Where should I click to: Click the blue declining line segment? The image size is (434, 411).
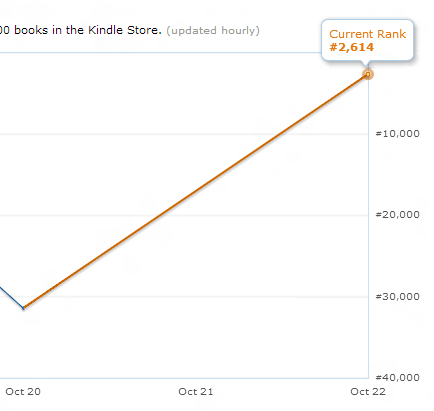(x=11, y=297)
